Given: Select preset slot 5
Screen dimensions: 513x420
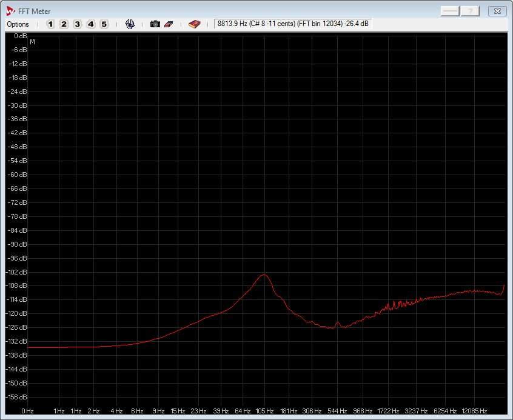Looking at the screenshot, I should coord(104,24).
